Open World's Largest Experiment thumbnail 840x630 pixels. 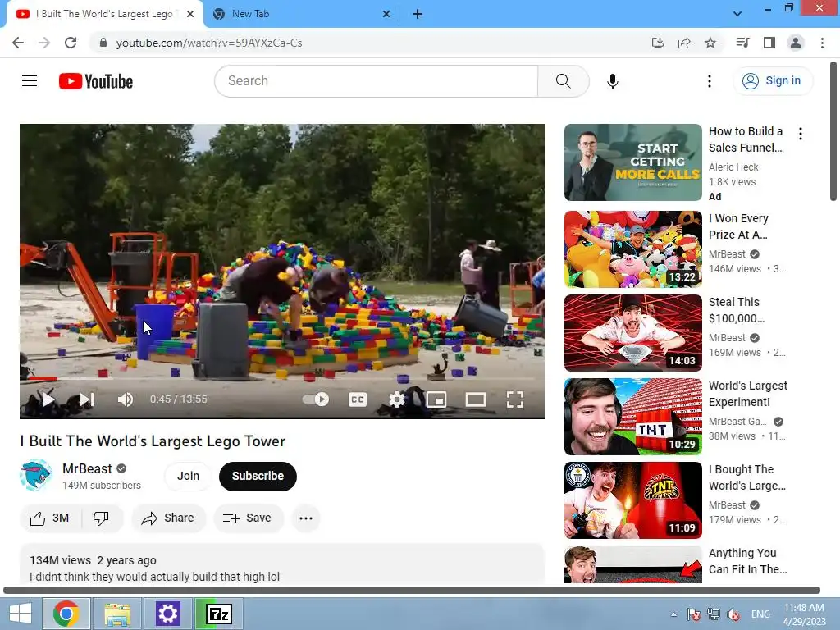632,416
